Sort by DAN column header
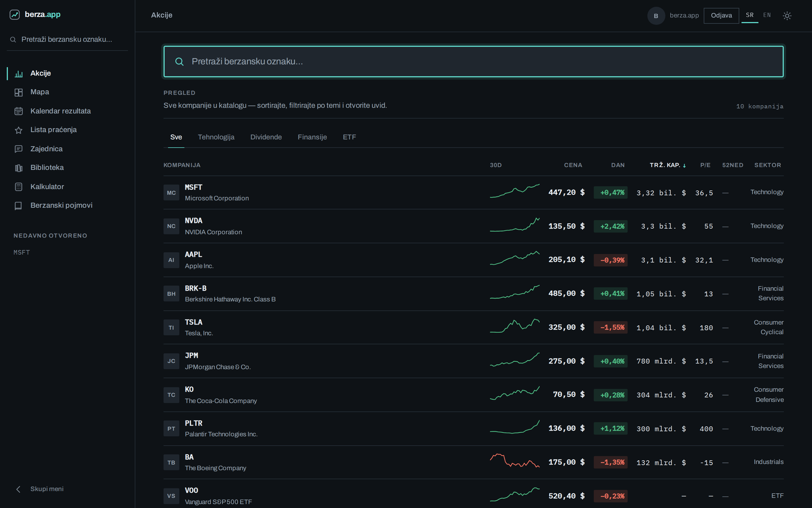 point(618,165)
